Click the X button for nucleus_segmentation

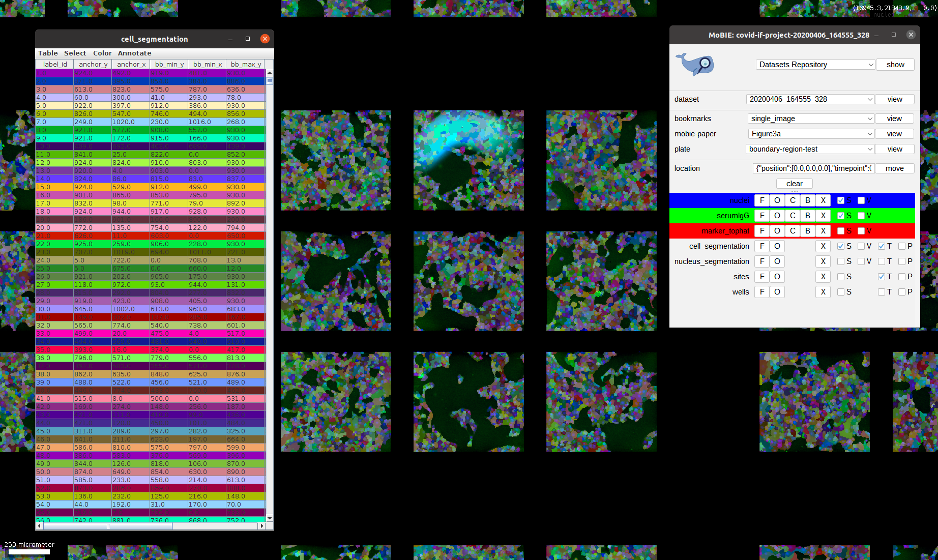point(823,261)
